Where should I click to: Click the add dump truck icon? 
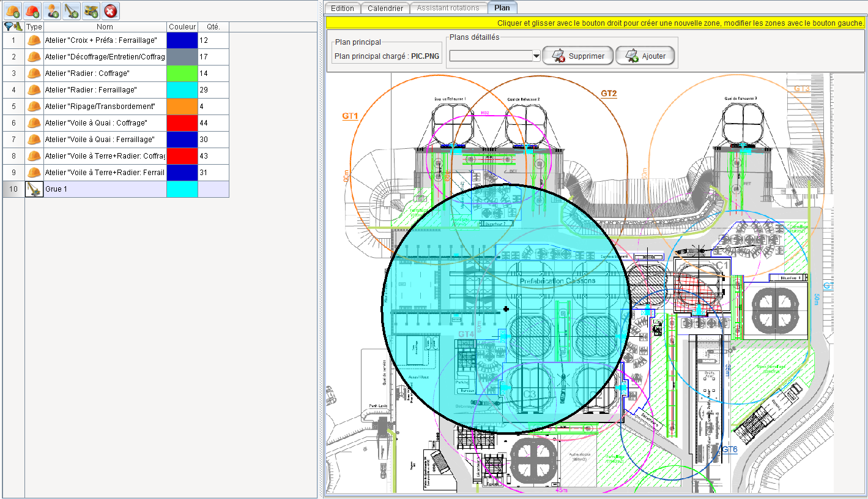click(x=92, y=10)
